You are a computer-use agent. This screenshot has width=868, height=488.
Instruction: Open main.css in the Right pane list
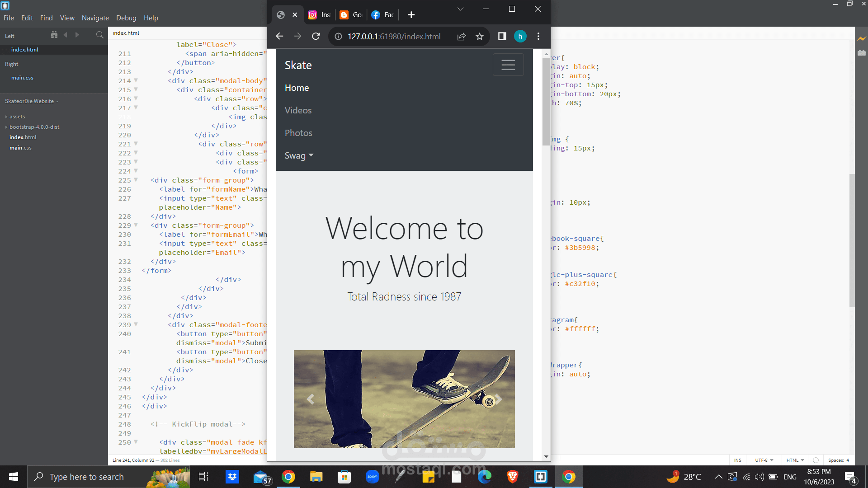(x=22, y=78)
